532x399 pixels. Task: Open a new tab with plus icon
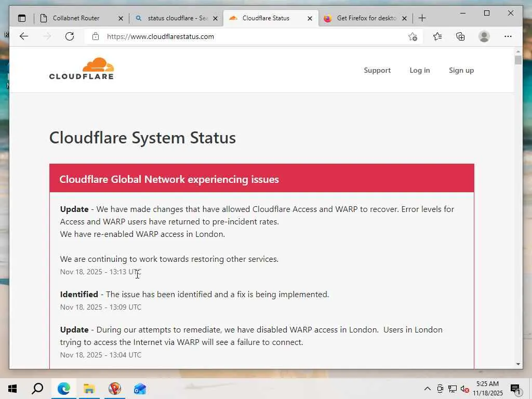422,18
